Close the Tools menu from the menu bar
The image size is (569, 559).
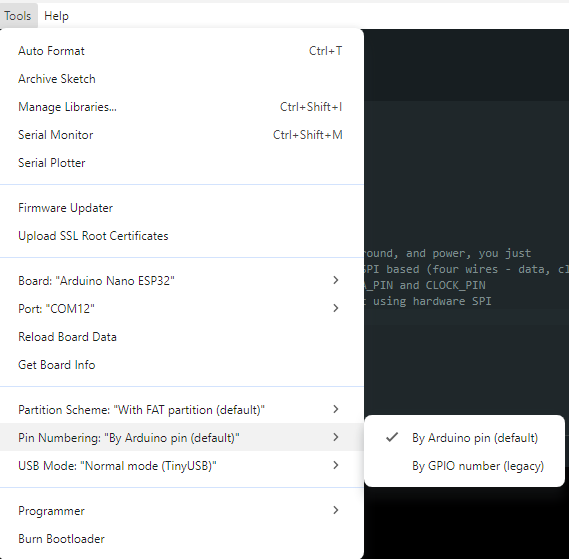click(18, 16)
